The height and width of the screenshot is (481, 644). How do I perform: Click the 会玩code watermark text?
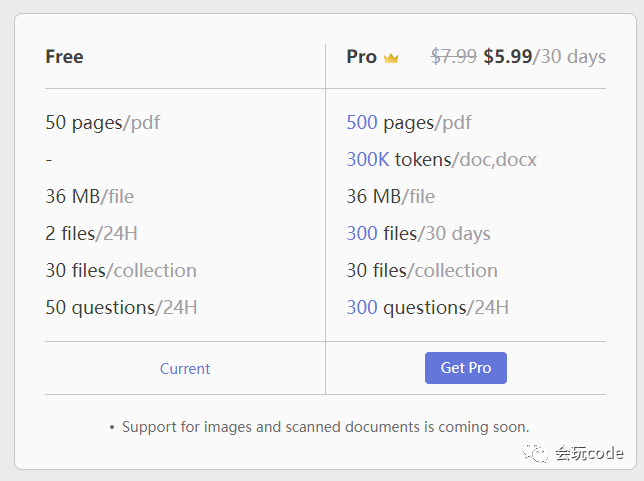589,454
